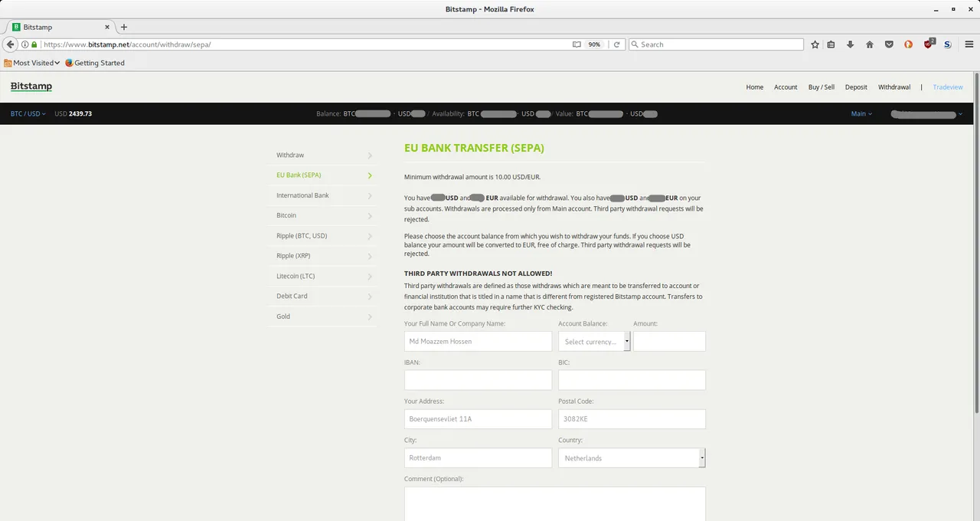The image size is (980, 521).
Task: Click the blue S extension icon
Action: point(947,44)
